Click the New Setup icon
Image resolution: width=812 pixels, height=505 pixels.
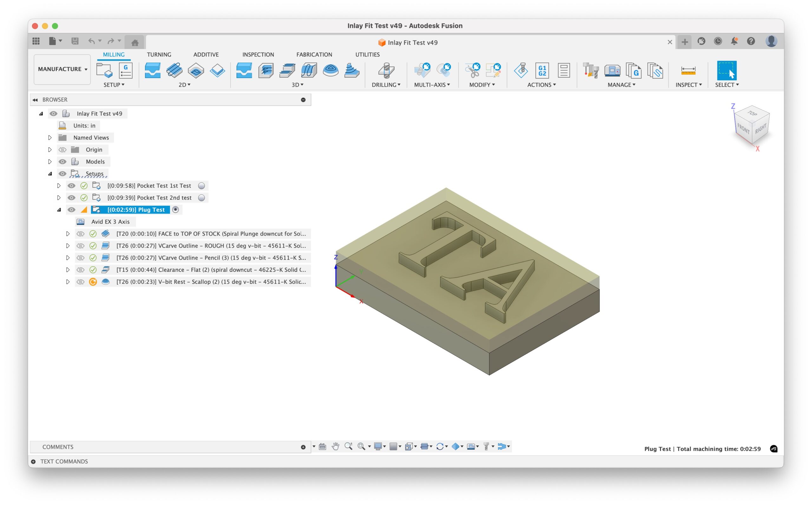tap(104, 70)
